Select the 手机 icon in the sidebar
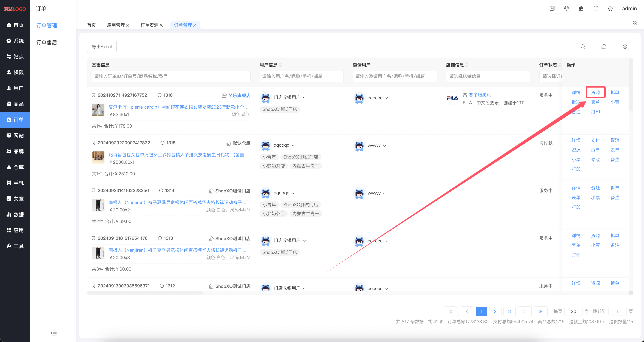Viewport: 644px width, 342px height. [15, 183]
